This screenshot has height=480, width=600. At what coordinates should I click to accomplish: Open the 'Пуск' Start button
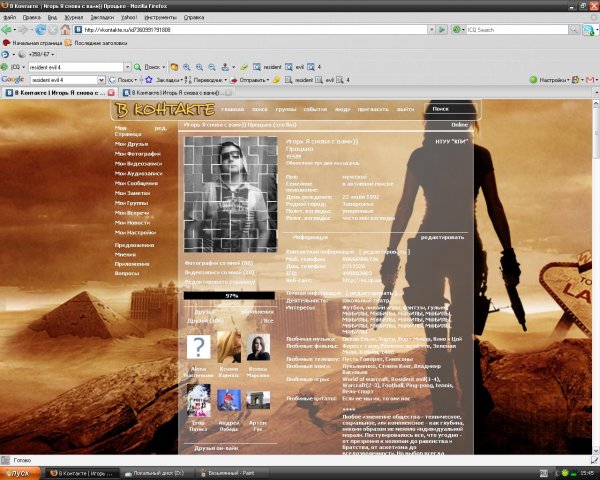point(20,473)
